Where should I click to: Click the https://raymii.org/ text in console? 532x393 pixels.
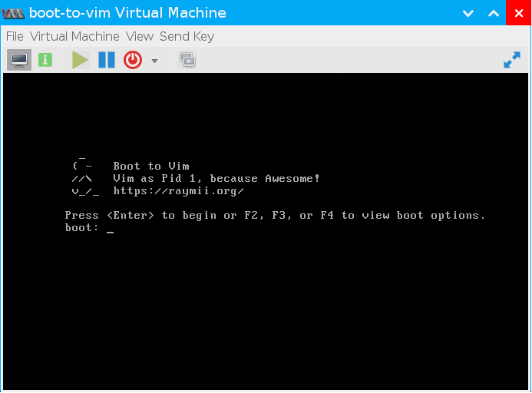coord(178,191)
